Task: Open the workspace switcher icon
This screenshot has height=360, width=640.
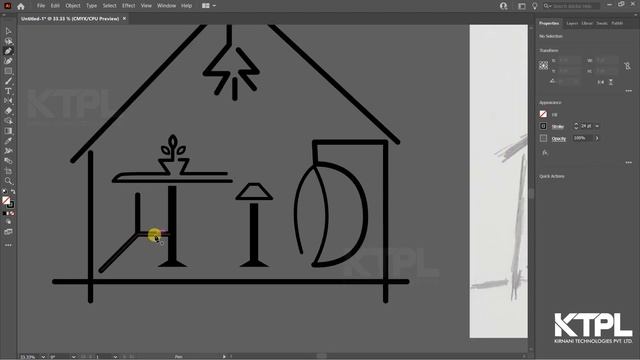Action: click(x=522, y=6)
